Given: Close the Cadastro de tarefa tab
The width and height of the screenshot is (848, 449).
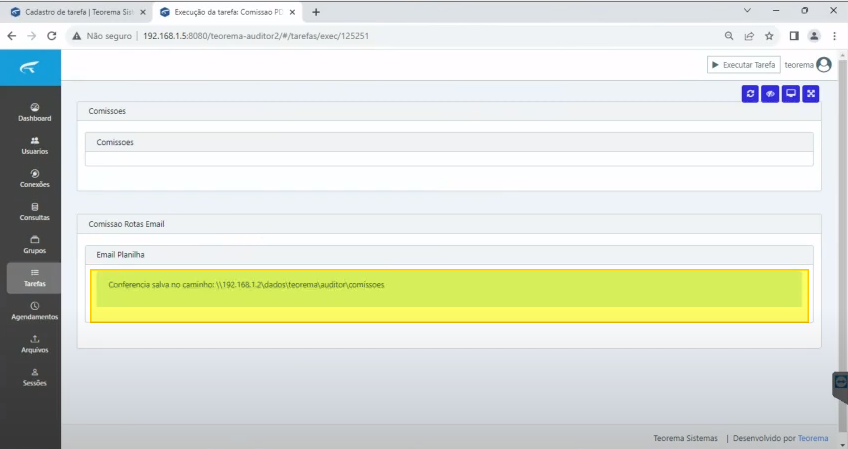Looking at the screenshot, I should pyautogui.click(x=143, y=12).
